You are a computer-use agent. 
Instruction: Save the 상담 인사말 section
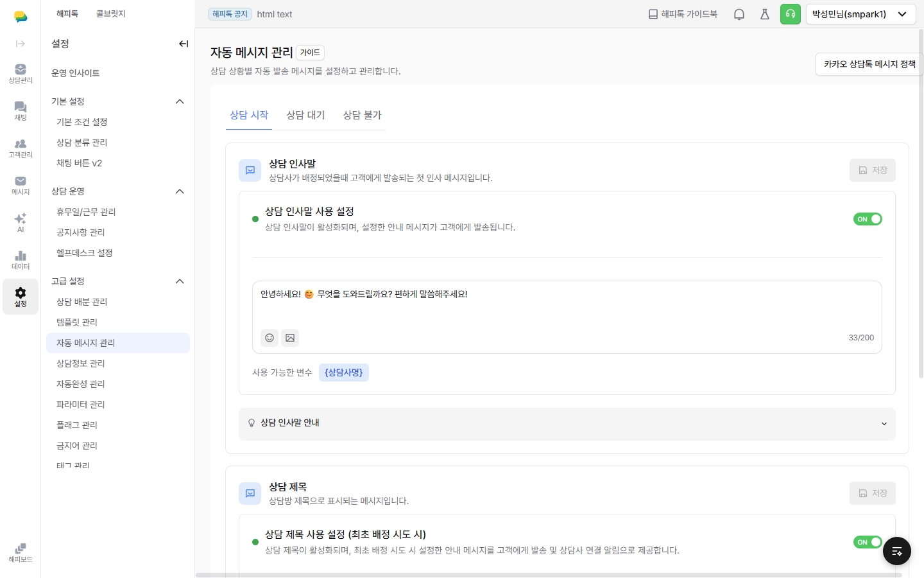[873, 170]
